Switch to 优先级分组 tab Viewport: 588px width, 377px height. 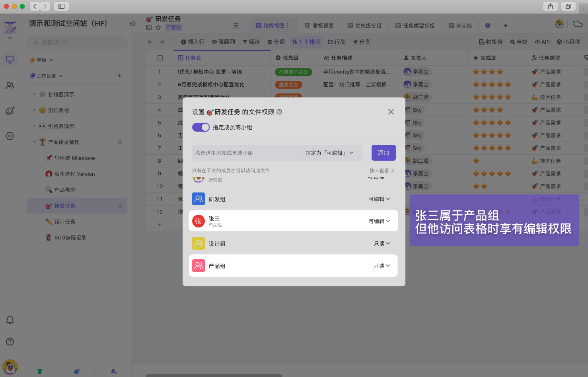pos(364,25)
